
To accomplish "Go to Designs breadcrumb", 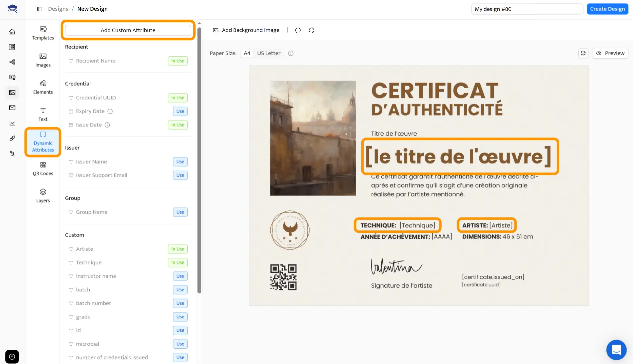I will point(58,9).
